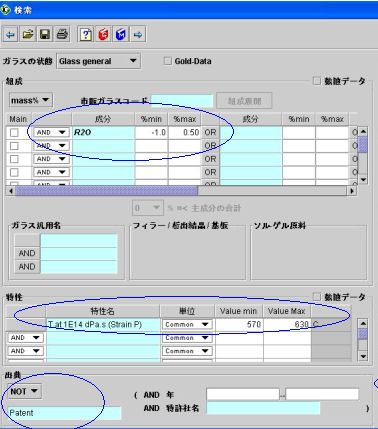Expand the mass% unit dropdown

click(30, 100)
